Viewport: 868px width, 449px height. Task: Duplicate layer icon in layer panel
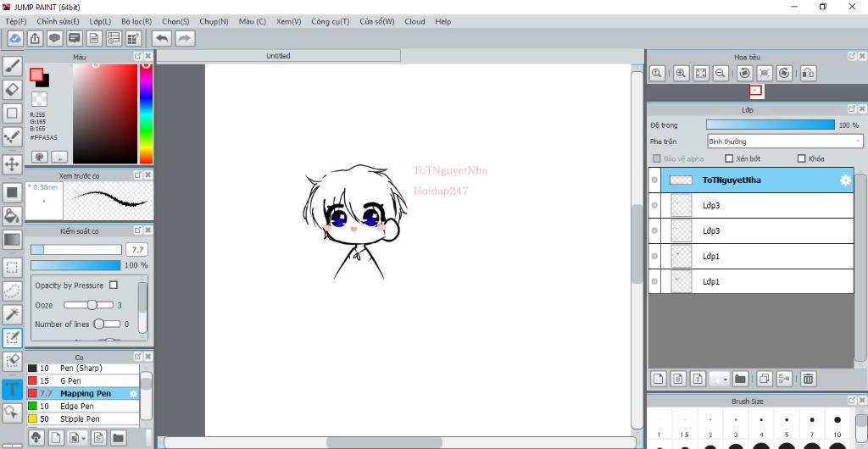765,379
